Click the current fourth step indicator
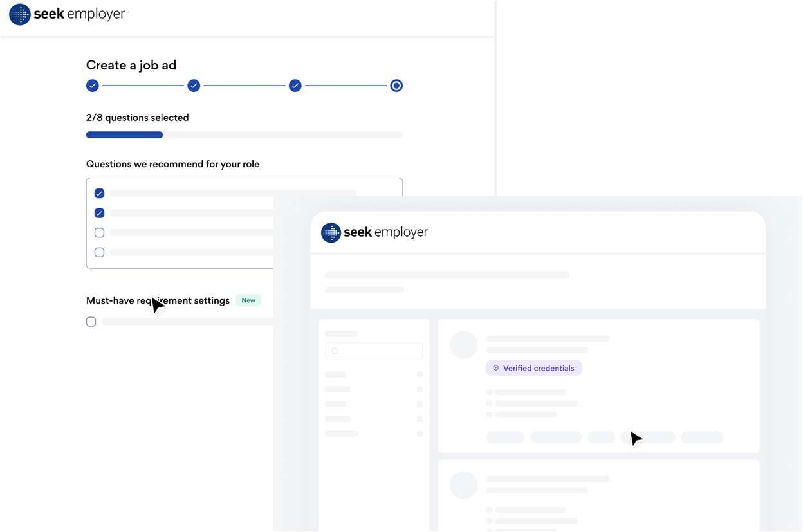This screenshot has width=803, height=532. pyautogui.click(x=396, y=86)
